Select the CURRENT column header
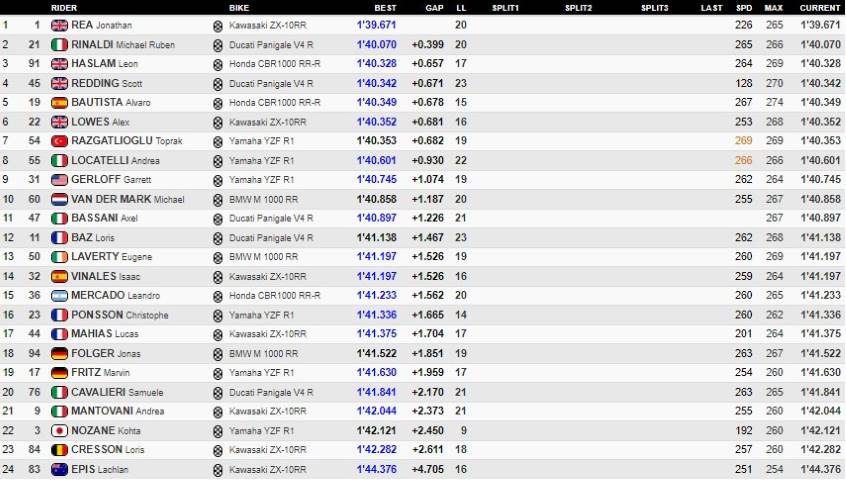Image resolution: width=846 pixels, height=480 pixels. click(x=820, y=8)
